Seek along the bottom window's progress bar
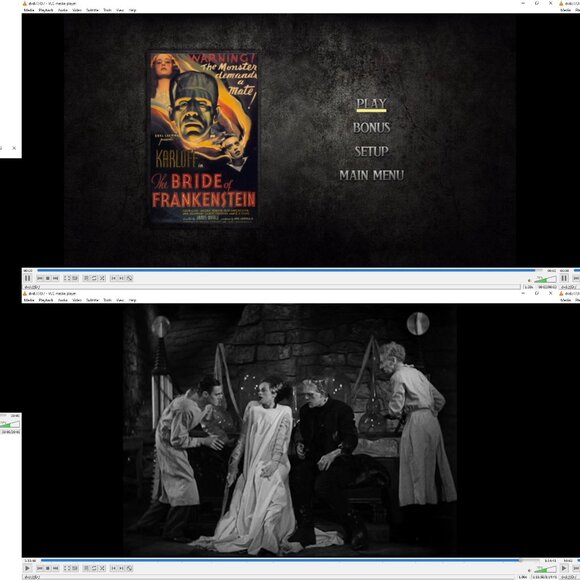Image resolution: width=580 pixels, height=580 pixels. (290, 560)
